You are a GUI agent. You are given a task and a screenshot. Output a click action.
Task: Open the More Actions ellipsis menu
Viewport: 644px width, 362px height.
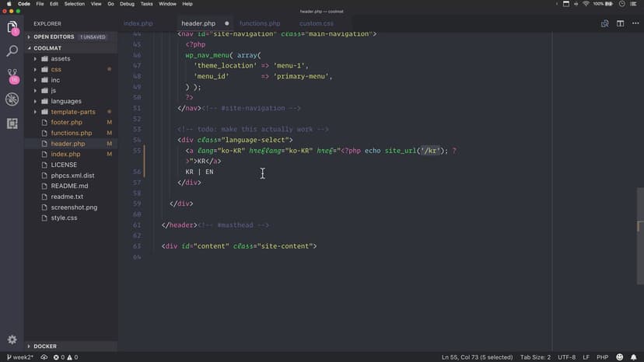[x=634, y=23]
